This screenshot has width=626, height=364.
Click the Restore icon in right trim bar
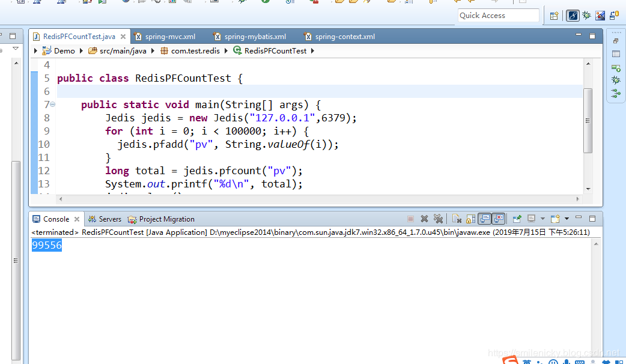pos(616,41)
